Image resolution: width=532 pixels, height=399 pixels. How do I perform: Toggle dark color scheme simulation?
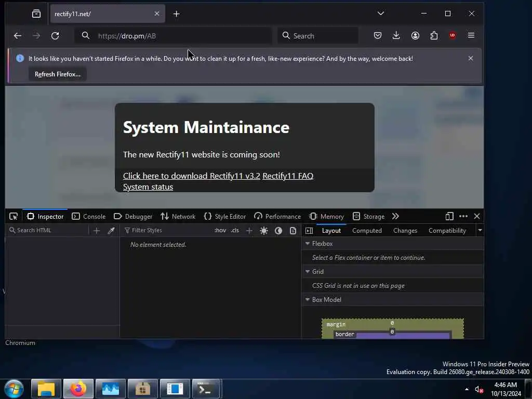[x=278, y=231]
